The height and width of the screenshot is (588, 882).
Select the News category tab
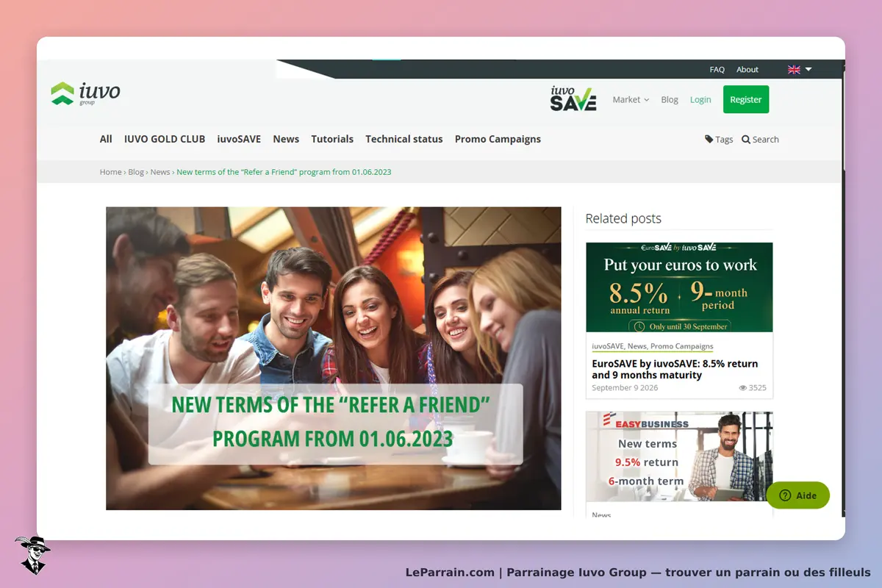point(286,139)
